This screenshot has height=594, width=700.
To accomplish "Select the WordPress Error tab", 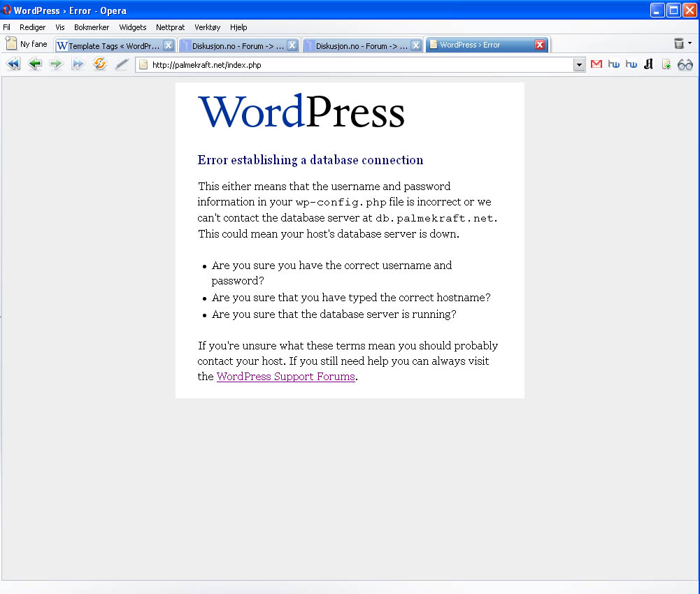I will pos(487,45).
